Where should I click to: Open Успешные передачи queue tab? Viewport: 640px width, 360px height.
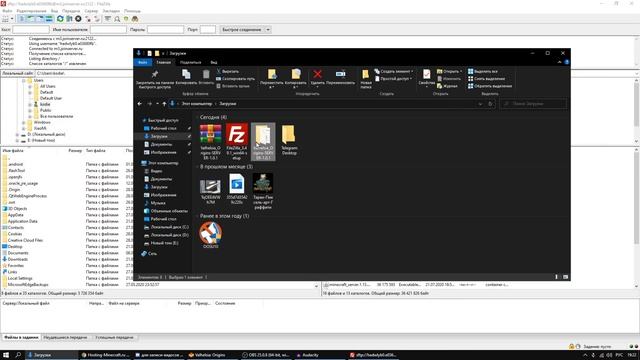pos(114,338)
